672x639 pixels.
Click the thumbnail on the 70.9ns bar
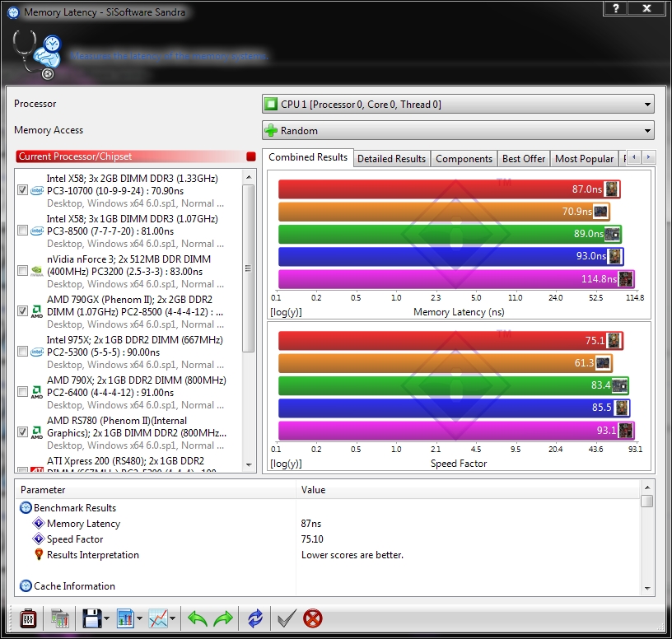(x=600, y=212)
